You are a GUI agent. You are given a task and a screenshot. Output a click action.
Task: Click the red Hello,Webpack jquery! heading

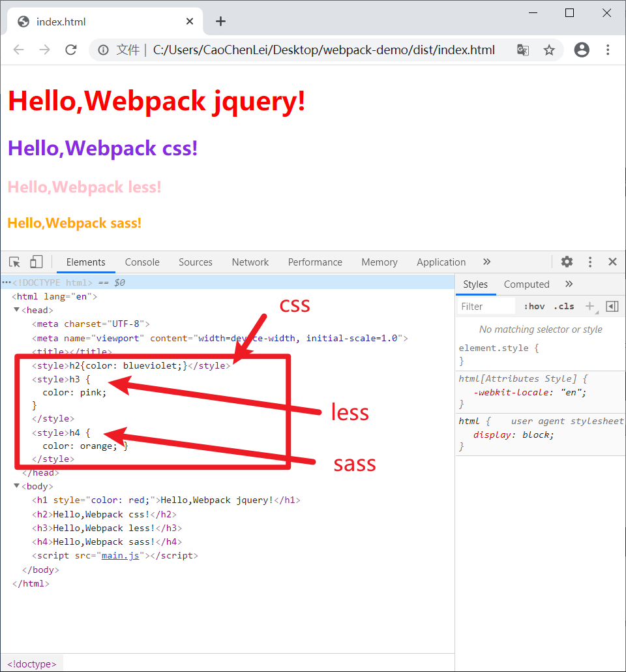(x=156, y=101)
